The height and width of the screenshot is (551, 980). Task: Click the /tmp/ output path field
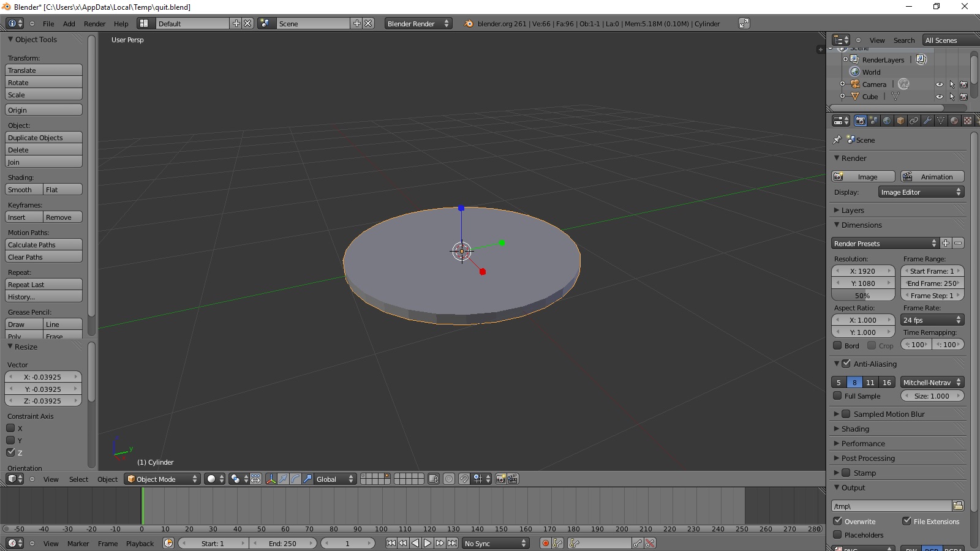point(891,506)
